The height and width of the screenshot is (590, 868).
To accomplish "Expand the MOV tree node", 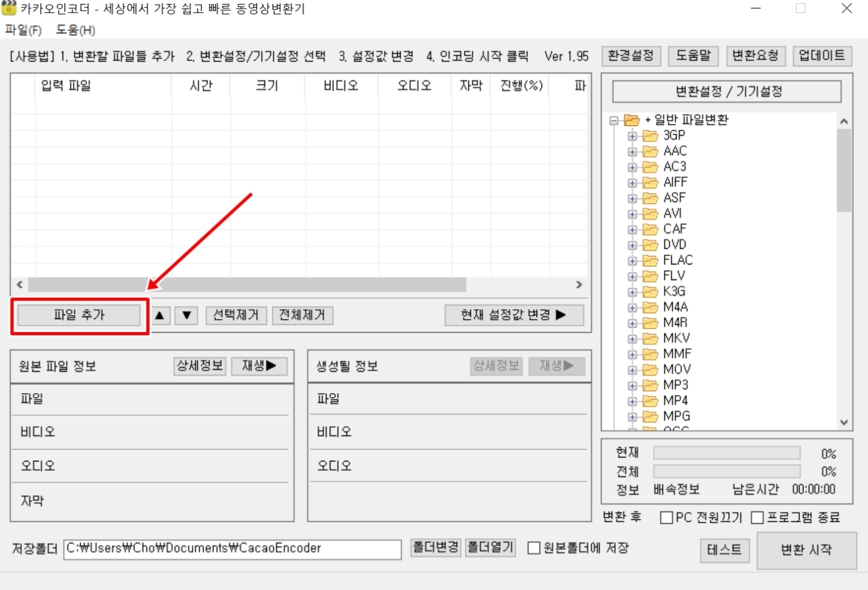I will 632,370.
